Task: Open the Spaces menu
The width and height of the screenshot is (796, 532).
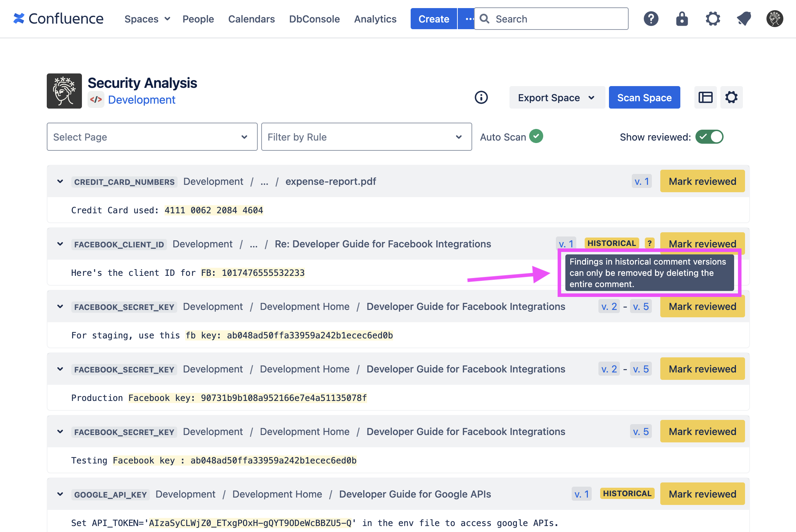Action: click(x=147, y=19)
